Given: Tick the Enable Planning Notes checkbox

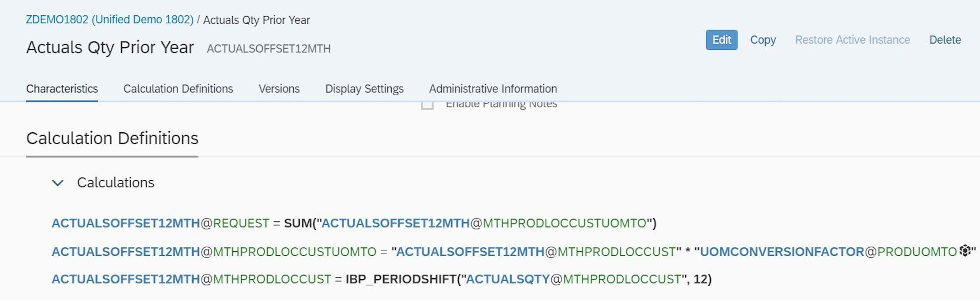Looking at the screenshot, I should point(427,104).
